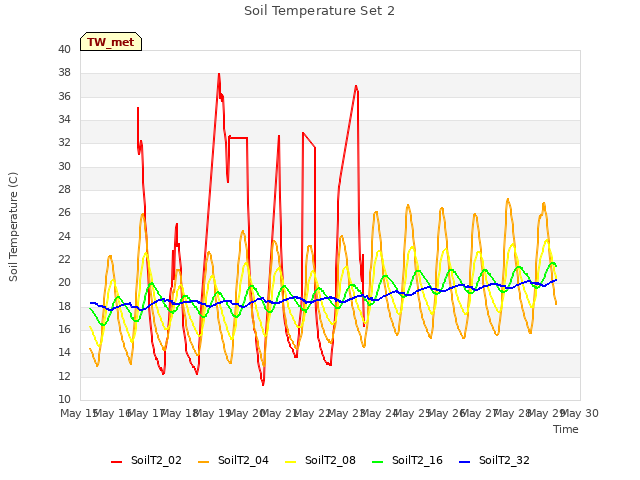This screenshot has height=480, width=640.
Task: Click the right end of the blue SoilT2_32 line
Action: tap(556, 280)
